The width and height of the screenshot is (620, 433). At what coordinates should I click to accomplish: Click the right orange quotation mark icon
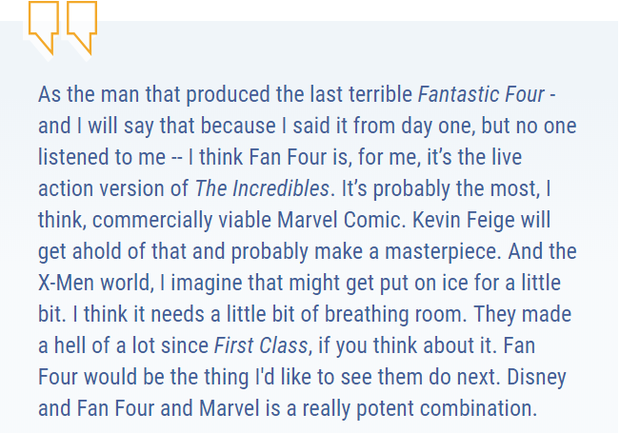click(x=82, y=28)
